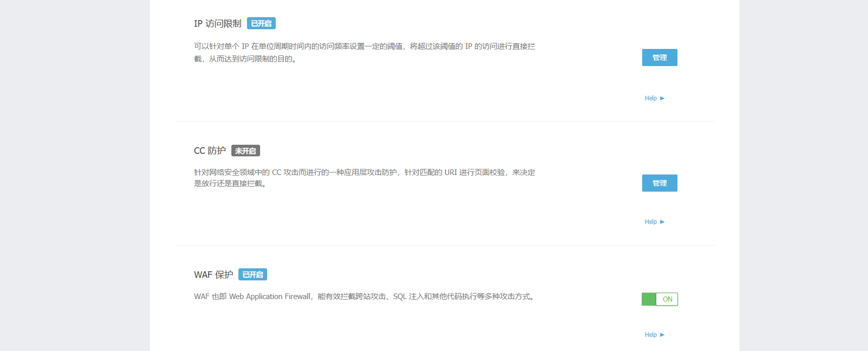Open the Help link for CC 防护
Viewport: 868px width, 351px height.
tap(651, 222)
